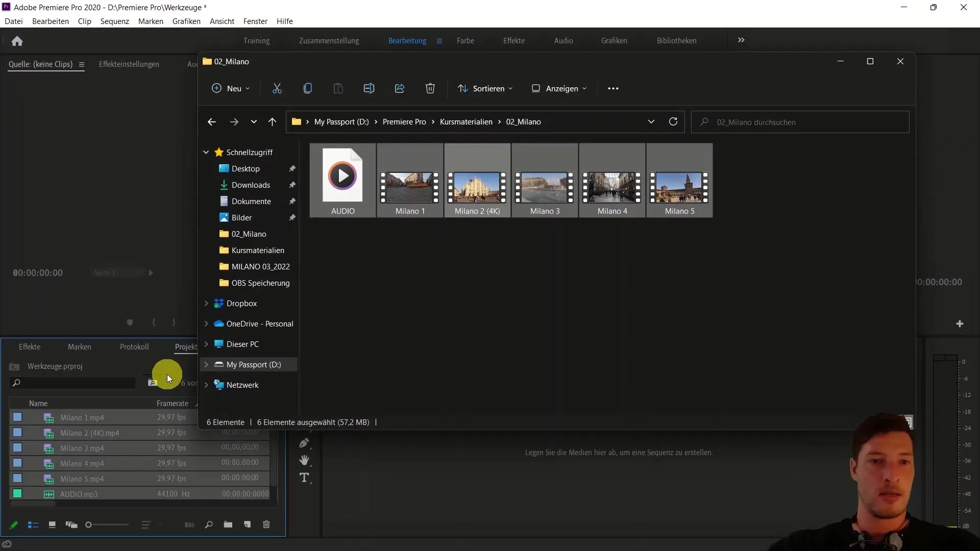Select the hand/pan tool icon

(x=304, y=460)
